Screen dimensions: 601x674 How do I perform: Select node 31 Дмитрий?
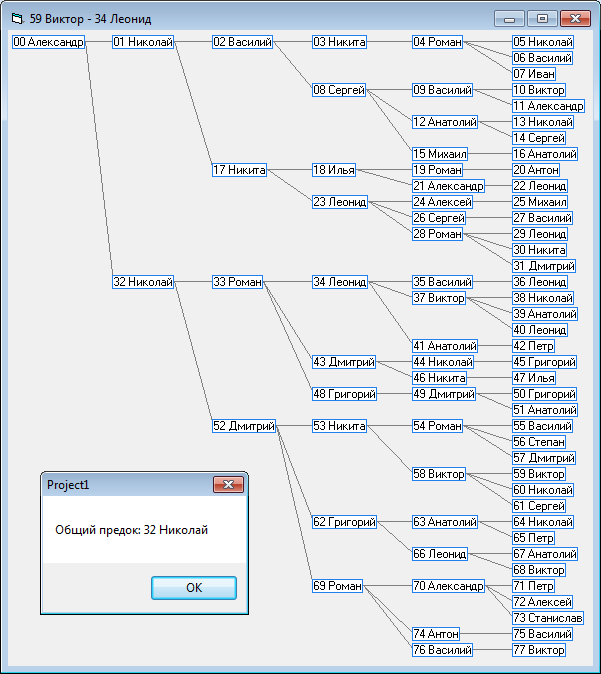[x=544, y=266]
